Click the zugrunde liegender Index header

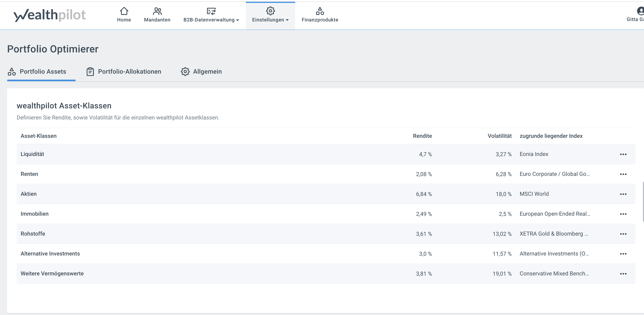pos(551,136)
